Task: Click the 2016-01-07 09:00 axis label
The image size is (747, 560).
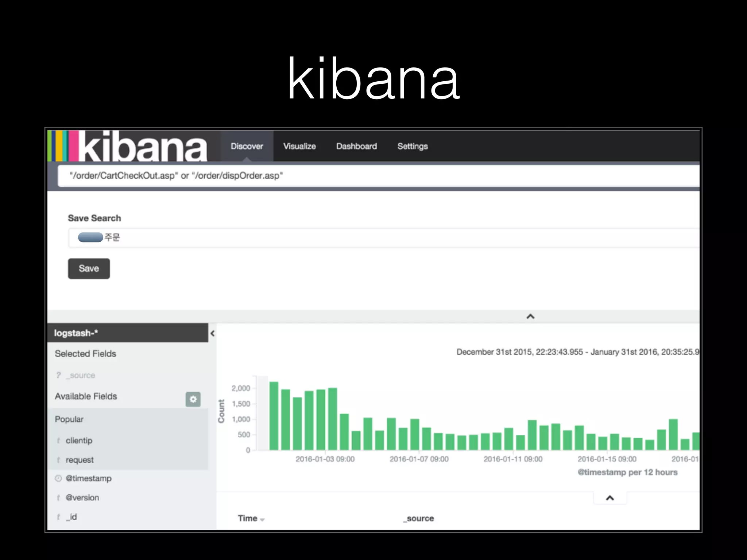Action: coord(419,459)
